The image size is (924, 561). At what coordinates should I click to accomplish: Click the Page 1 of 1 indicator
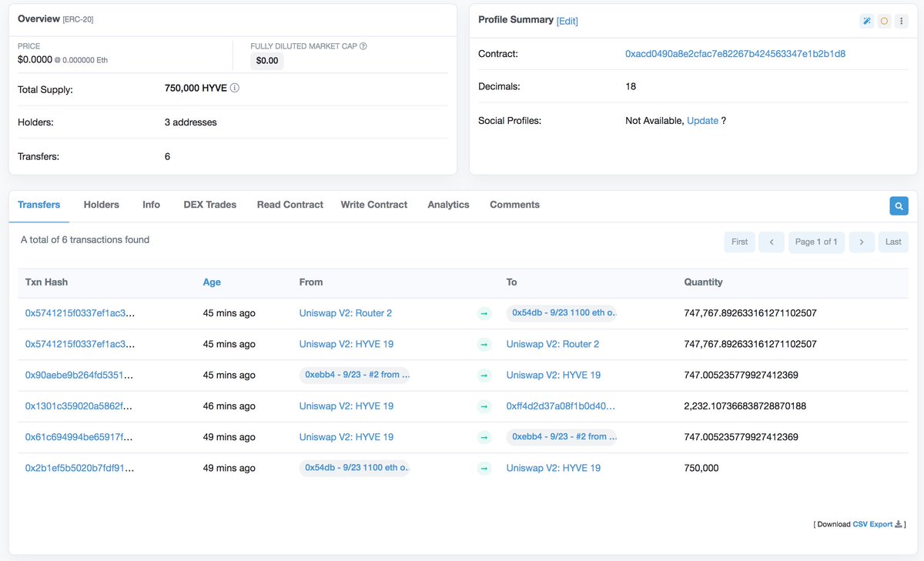point(816,242)
